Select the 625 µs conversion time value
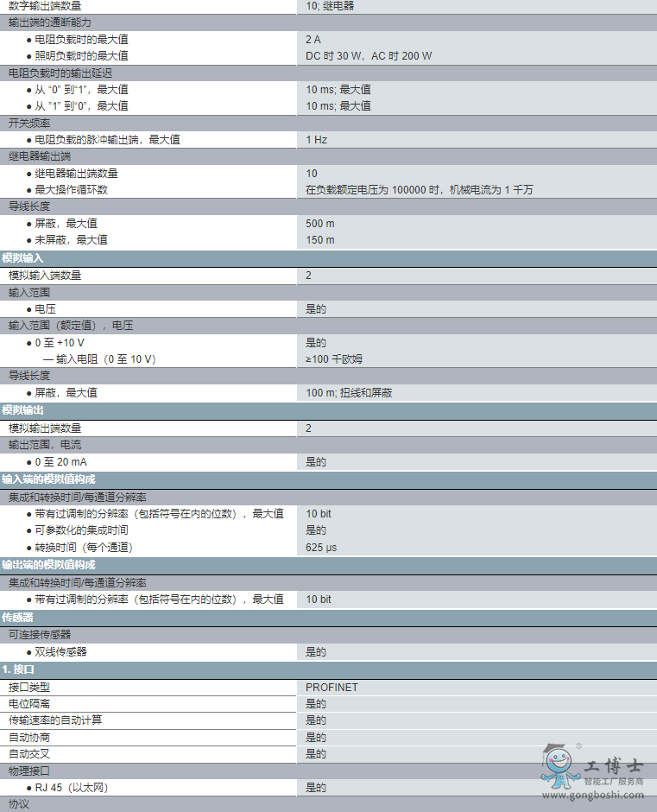 point(321,548)
